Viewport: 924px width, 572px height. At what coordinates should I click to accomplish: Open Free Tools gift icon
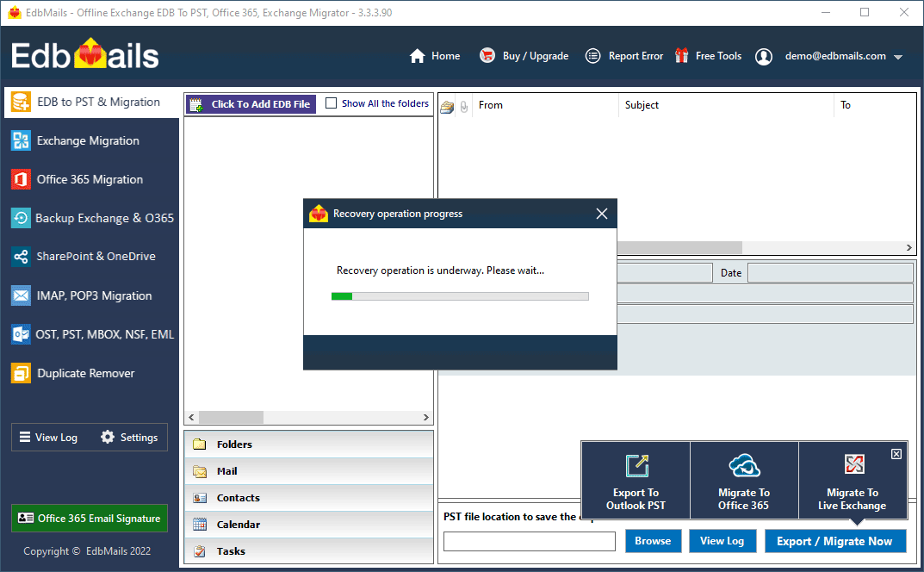point(682,55)
